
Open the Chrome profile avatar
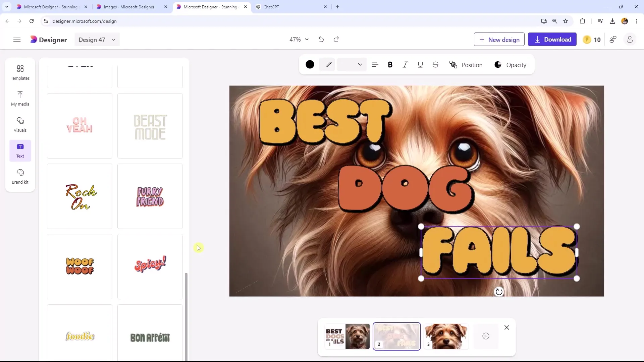(x=625, y=21)
